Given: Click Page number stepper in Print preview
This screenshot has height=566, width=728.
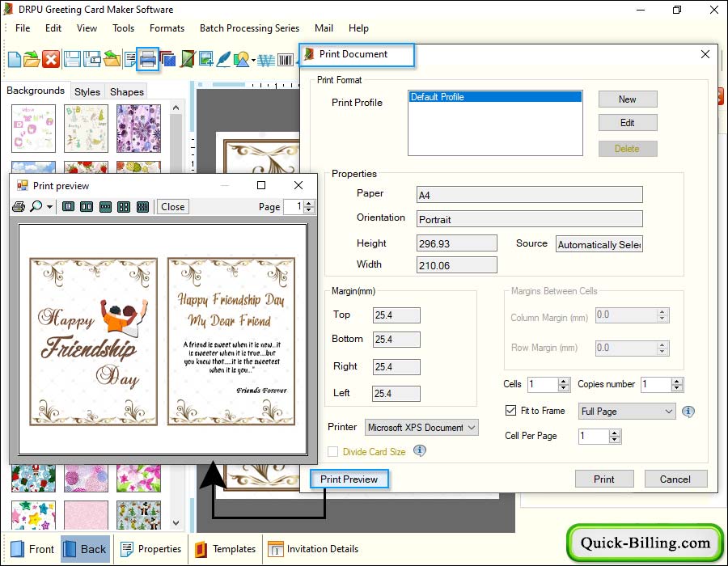Looking at the screenshot, I should tap(309, 206).
